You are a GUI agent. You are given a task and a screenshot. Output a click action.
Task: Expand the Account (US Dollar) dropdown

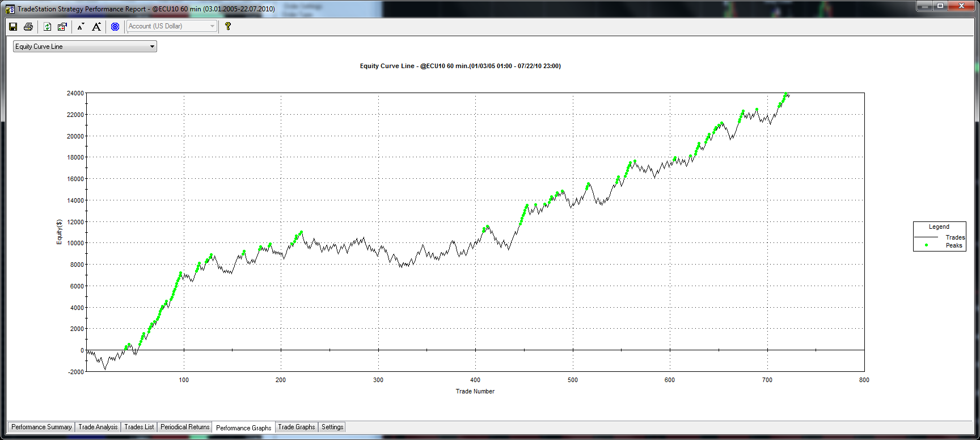212,26
